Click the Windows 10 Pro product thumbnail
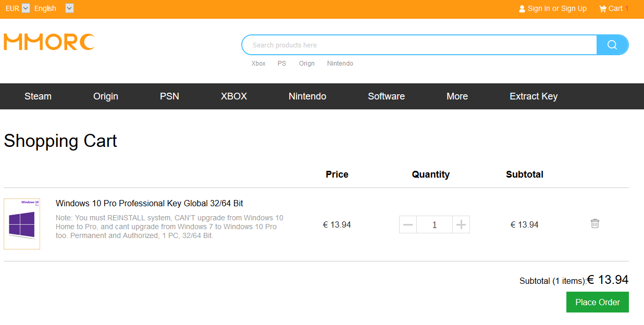This screenshot has height=325, width=644. 22,224
